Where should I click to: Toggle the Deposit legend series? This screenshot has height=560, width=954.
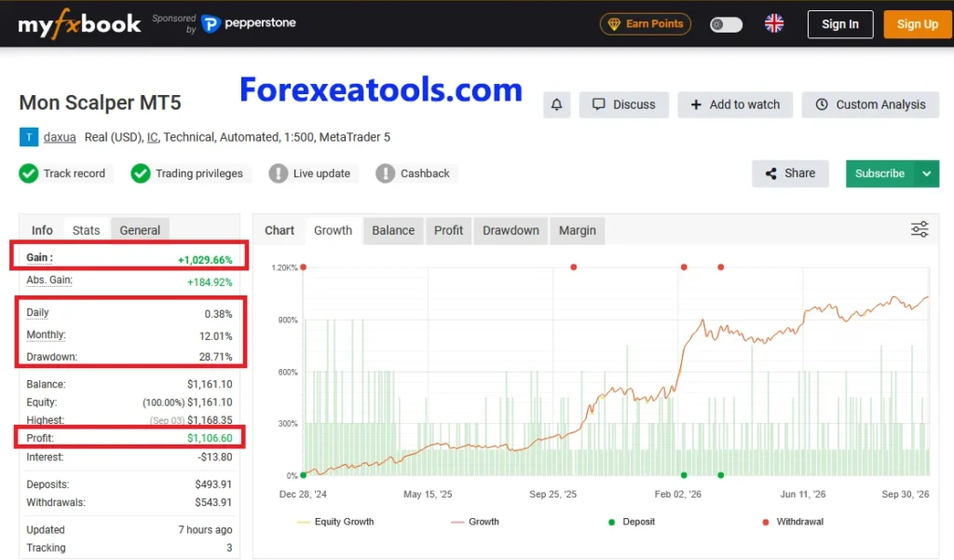pos(632,522)
